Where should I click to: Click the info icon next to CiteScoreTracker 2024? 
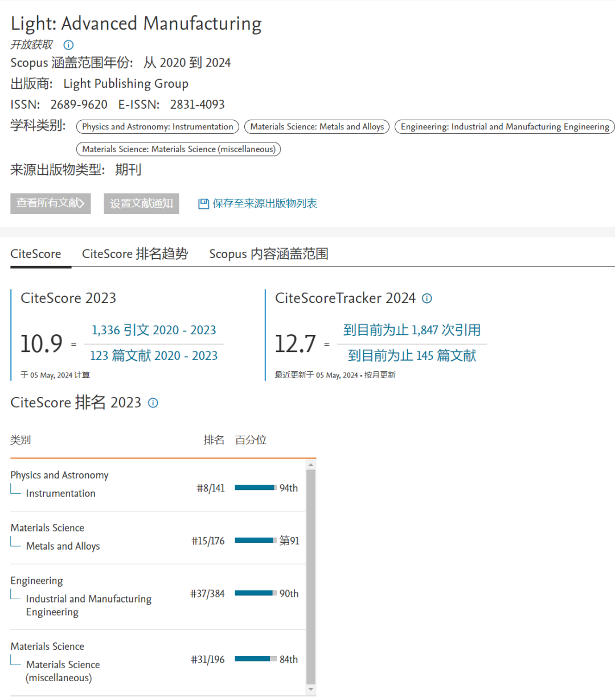(427, 298)
